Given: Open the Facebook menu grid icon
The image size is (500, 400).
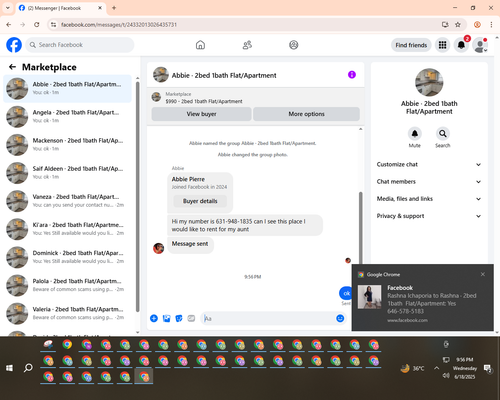Looking at the screenshot, I should (442, 45).
